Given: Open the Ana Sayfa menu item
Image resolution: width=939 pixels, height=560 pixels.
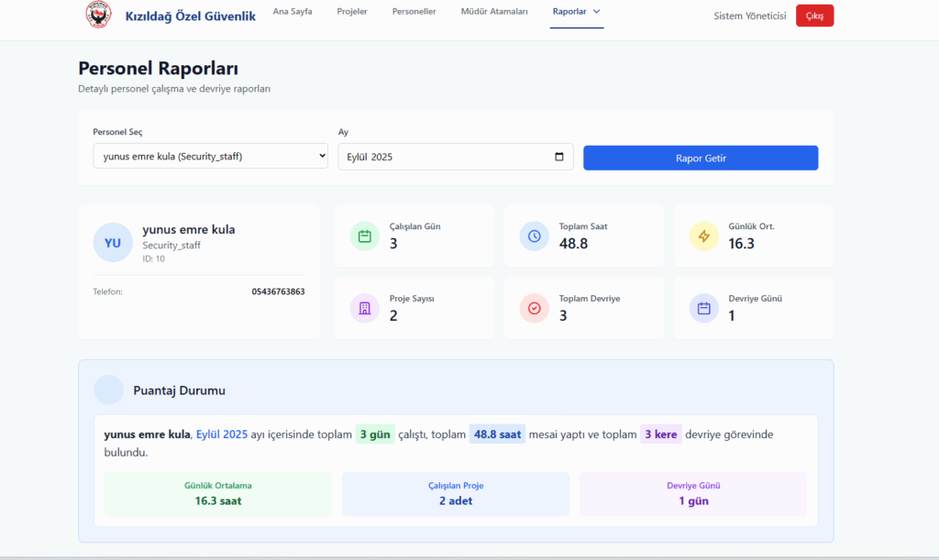Looking at the screenshot, I should pos(293,12).
